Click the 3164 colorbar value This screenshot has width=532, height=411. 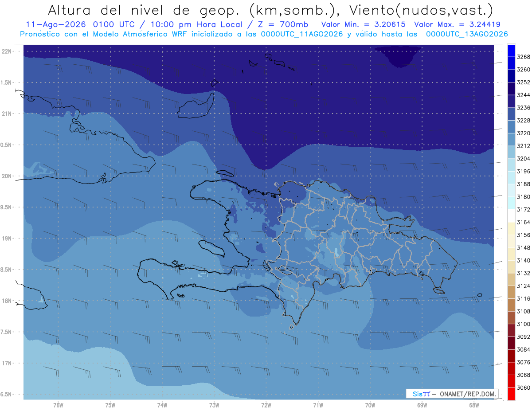(524, 222)
